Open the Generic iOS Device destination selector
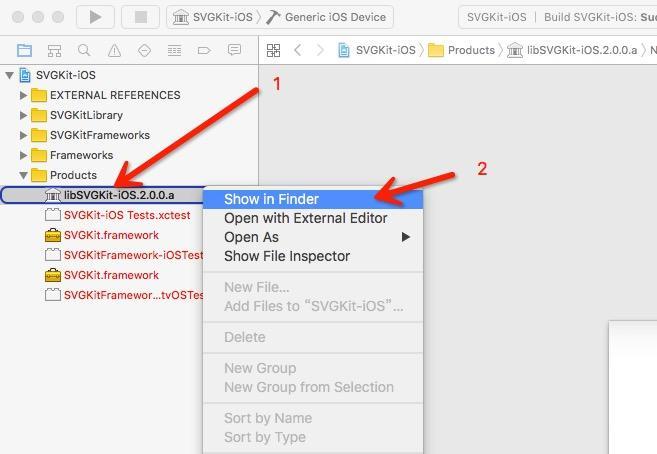657x454 pixels. [x=328, y=17]
